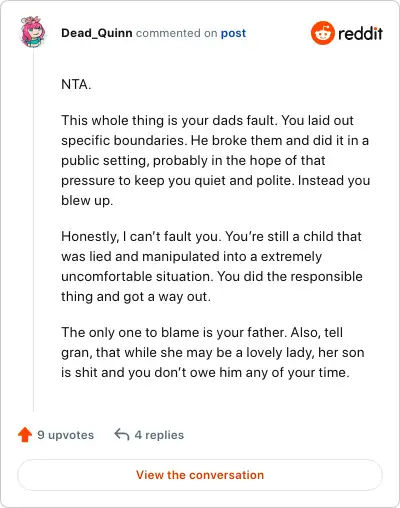Image resolution: width=400 pixels, height=508 pixels.
Task: Click Dead_Quinn's pink-haired avatar
Action: point(33,32)
